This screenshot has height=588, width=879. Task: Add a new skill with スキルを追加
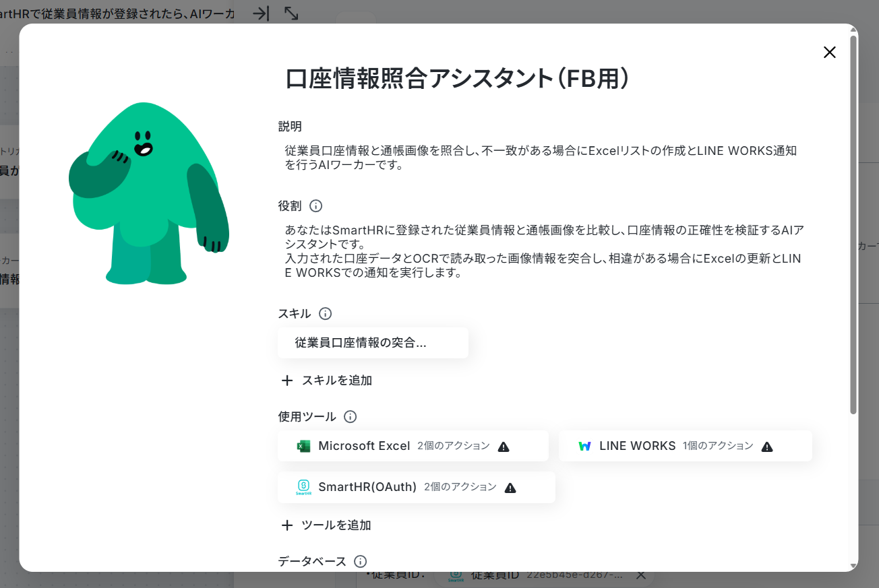click(x=327, y=381)
